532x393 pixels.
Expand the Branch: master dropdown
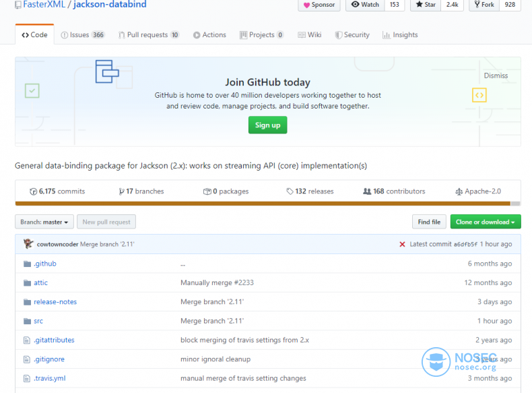pyautogui.click(x=44, y=222)
